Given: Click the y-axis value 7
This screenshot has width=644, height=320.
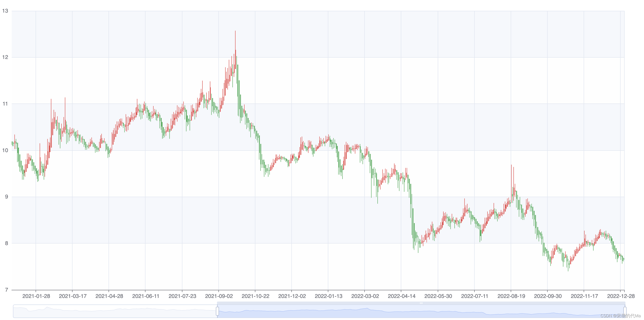Looking at the screenshot, I should pyautogui.click(x=7, y=290).
